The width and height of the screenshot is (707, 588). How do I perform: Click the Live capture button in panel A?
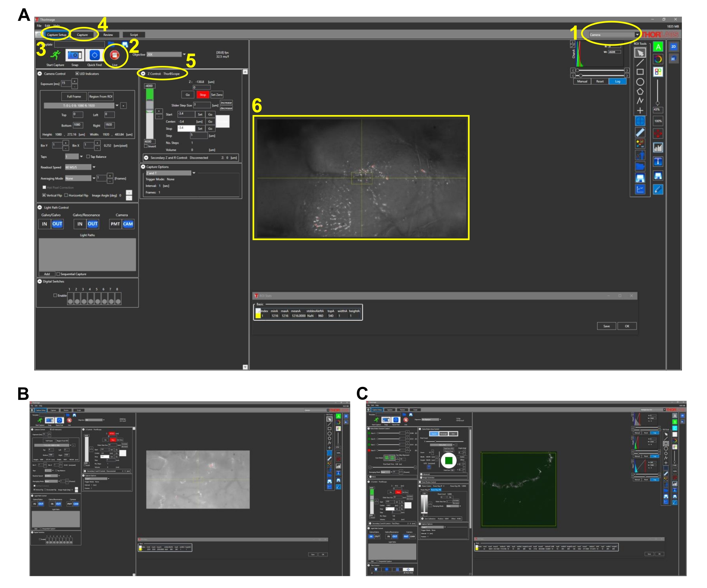(x=114, y=55)
